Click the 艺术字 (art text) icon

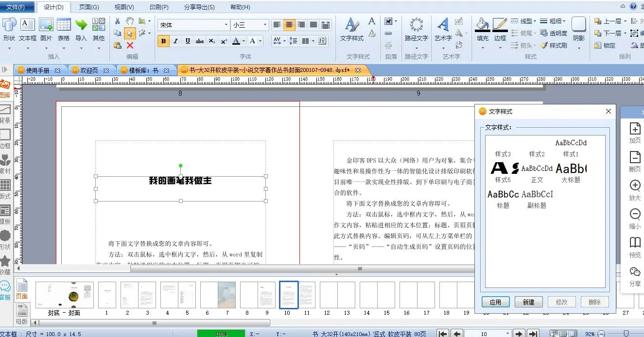tap(443, 25)
